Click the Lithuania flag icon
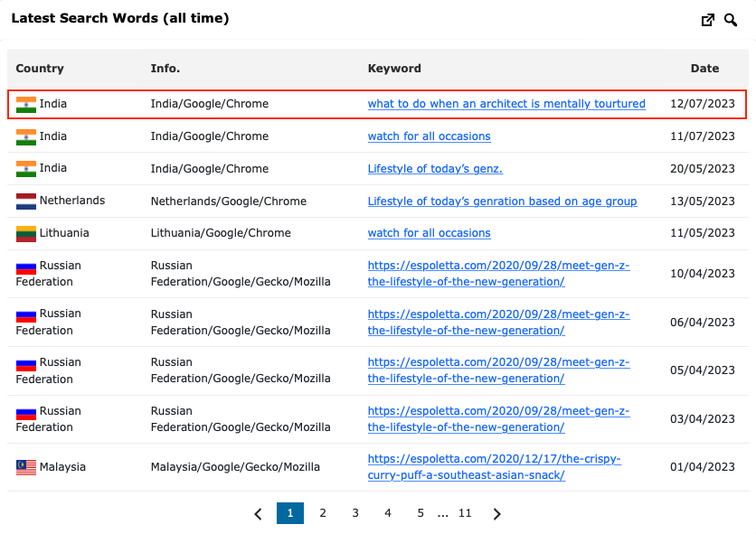 pyautogui.click(x=26, y=234)
